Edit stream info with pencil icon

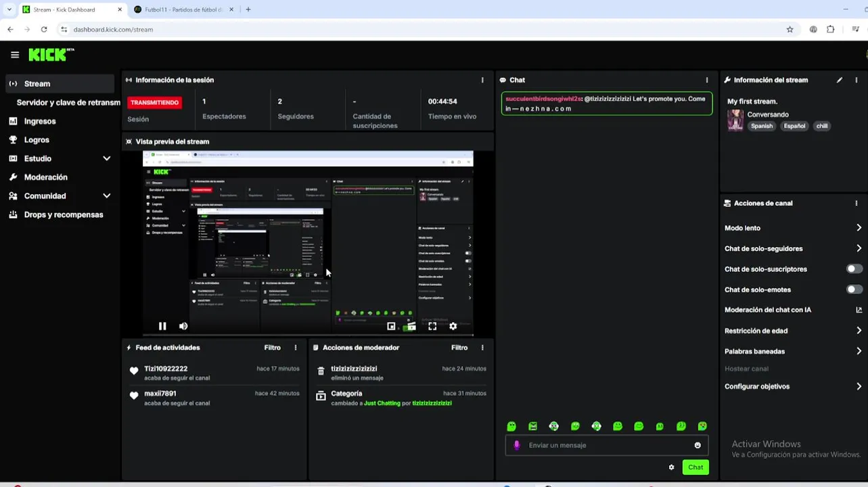840,80
